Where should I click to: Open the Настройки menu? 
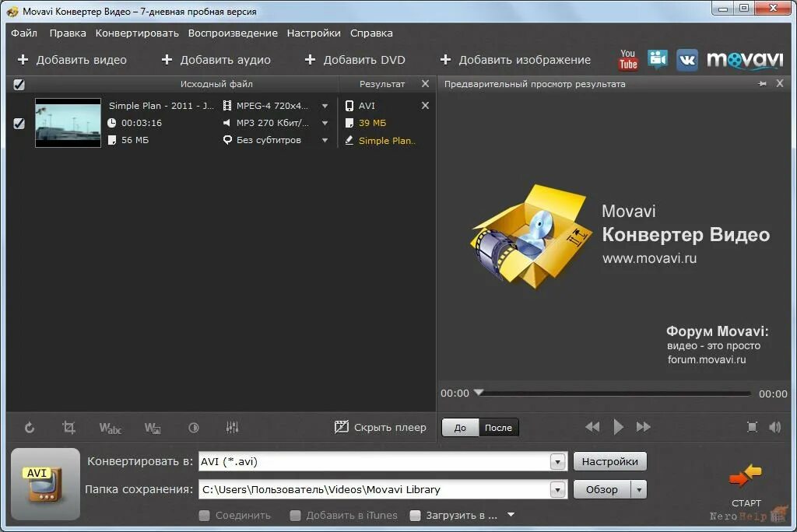(314, 33)
